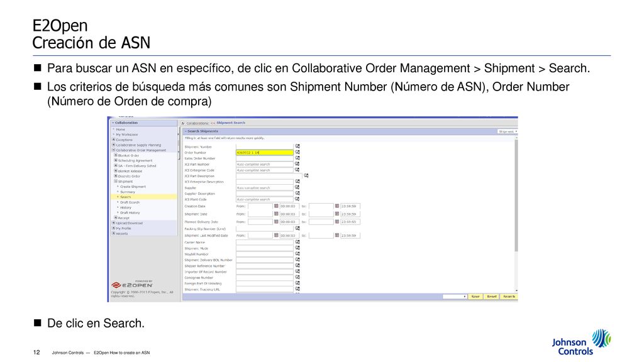Open search options icon beside Waybill Number
Image resolution: width=644 pixels, height=362 pixels.
click(x=297, y=254)
